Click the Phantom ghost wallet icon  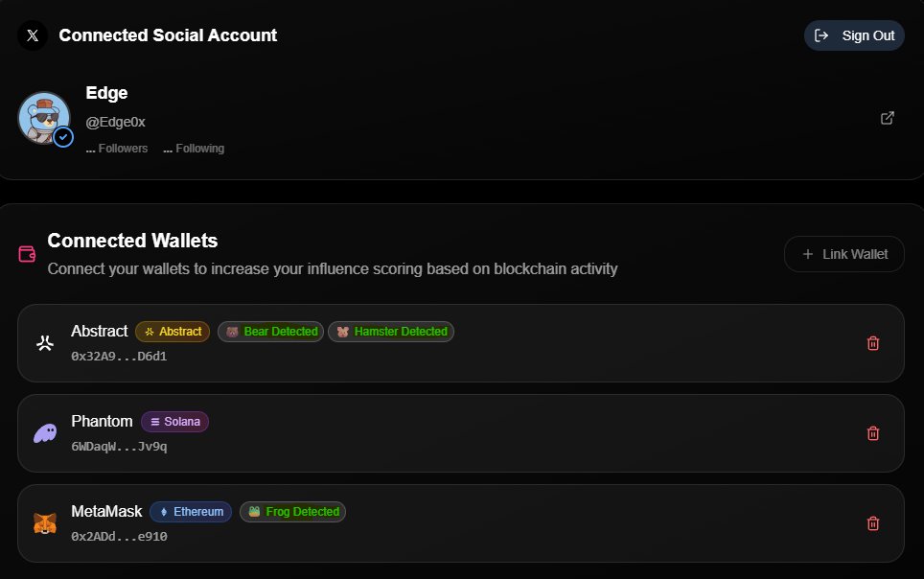[x=45, y=433]
